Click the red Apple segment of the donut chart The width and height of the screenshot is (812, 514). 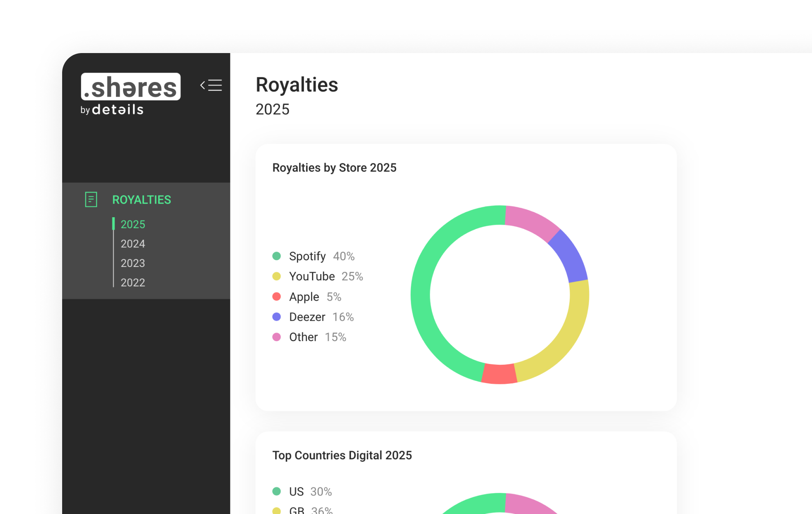pyautogui.click(x=500, y=374)
